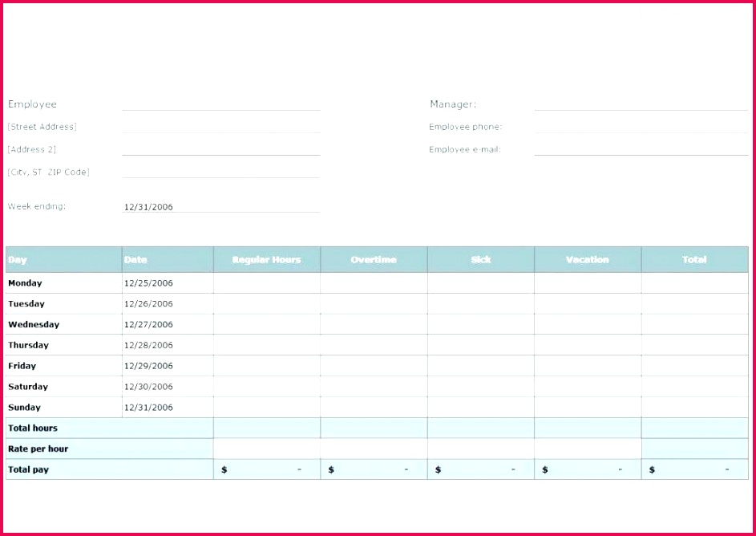Click the Employee name input line
This screenshot has width=756, height=536.
(220, 104)
